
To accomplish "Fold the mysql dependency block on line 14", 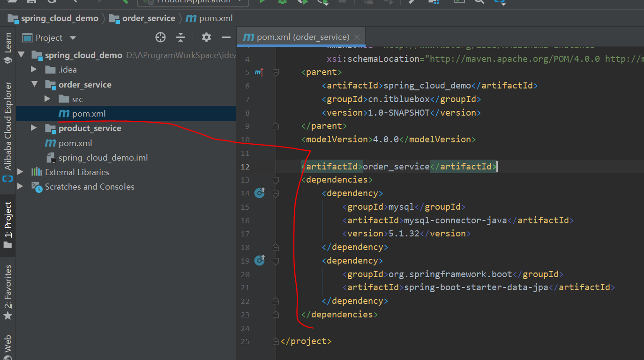I will (x=276, y=193).
